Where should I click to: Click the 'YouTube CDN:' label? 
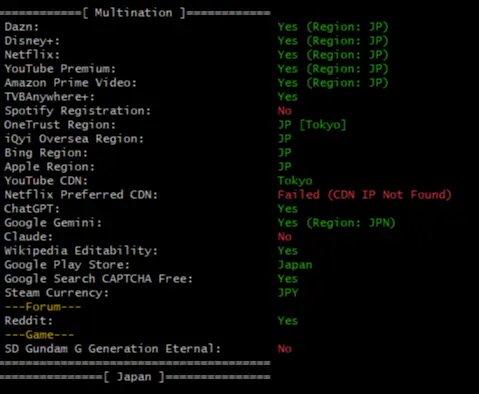click(x=46, y=181)
